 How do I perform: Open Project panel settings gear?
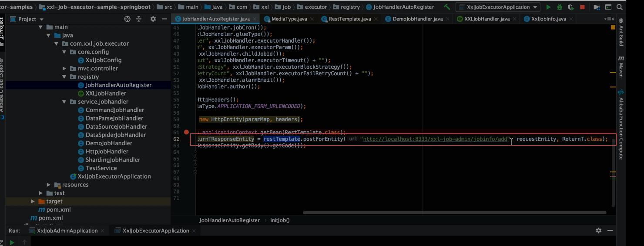point(153,19)
